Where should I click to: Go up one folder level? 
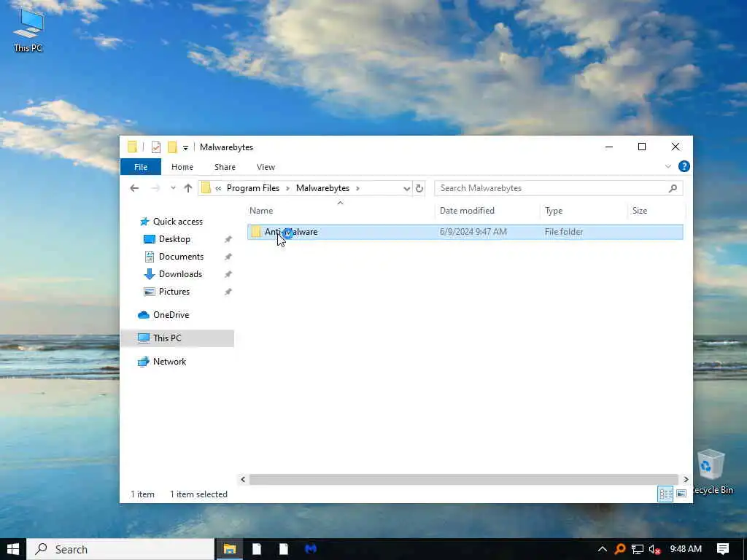[188, 188]
